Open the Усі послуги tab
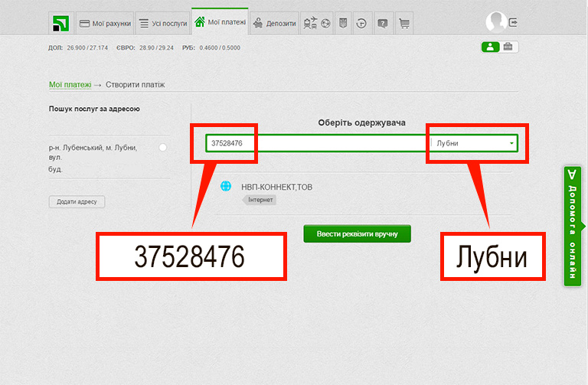The height and width of the screenshot is (385, 588). 162,24
